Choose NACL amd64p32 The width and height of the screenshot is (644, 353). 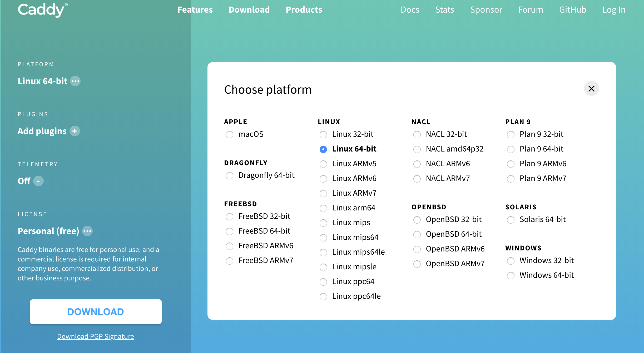417,149
